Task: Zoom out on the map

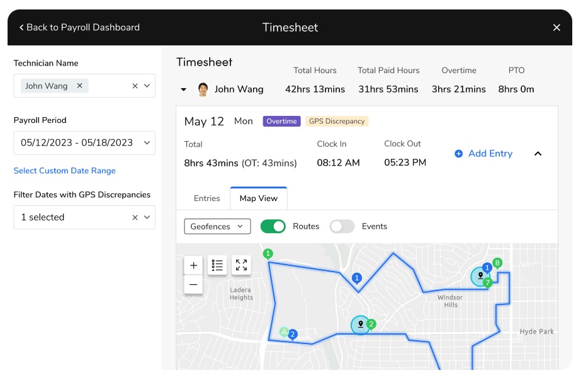Action: pos(193,284)
